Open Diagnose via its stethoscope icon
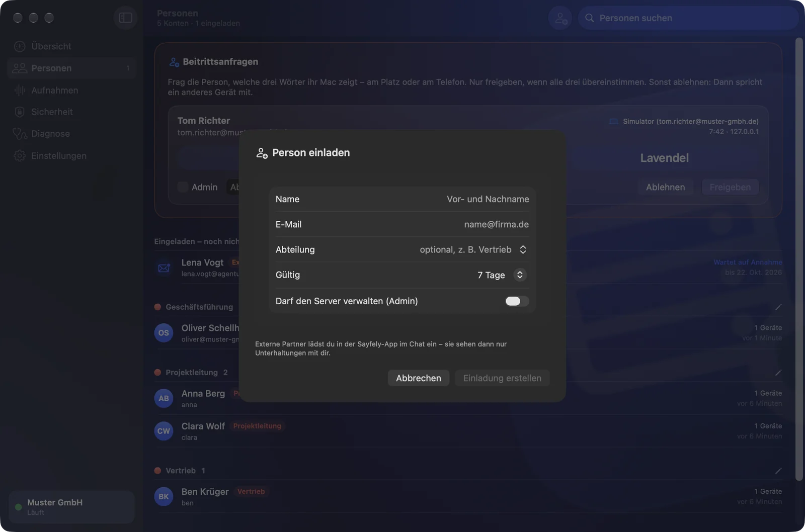805x532 pixels. click(20, 134)
